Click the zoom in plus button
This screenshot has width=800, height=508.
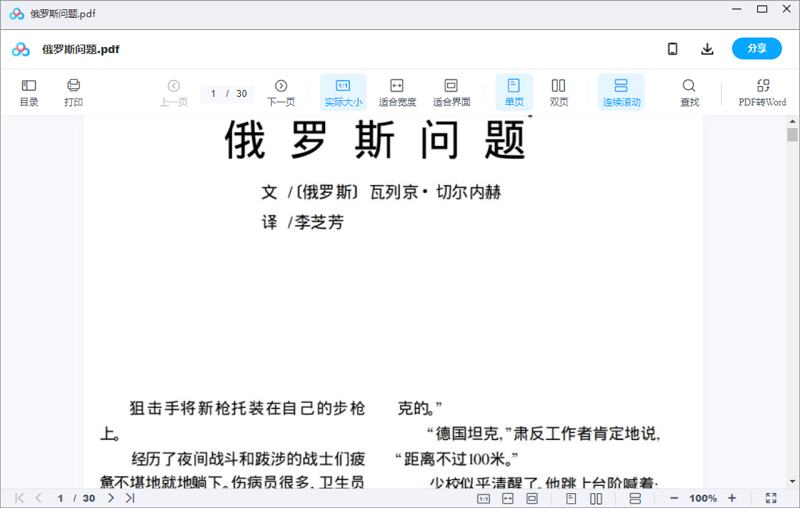click(732, 498)
